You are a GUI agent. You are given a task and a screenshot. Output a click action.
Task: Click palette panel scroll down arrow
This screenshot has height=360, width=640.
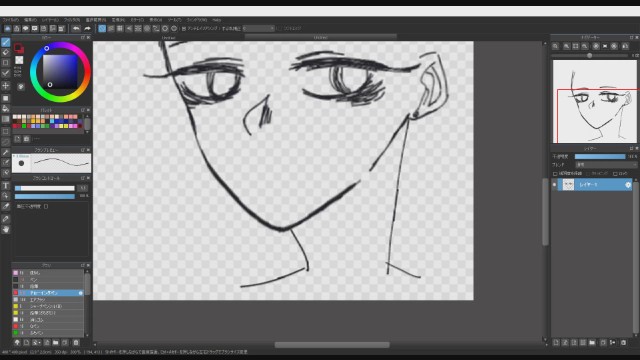tap(87, 132)
